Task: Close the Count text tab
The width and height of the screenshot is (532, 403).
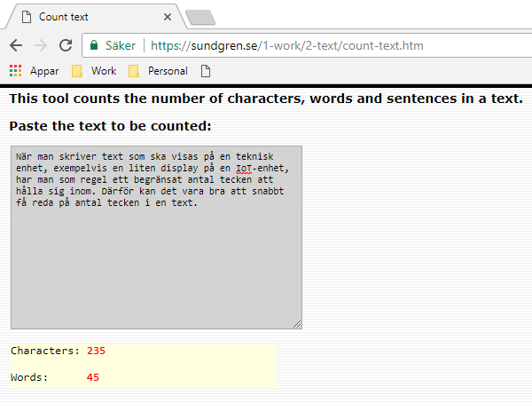Action: tap(168, 17)
